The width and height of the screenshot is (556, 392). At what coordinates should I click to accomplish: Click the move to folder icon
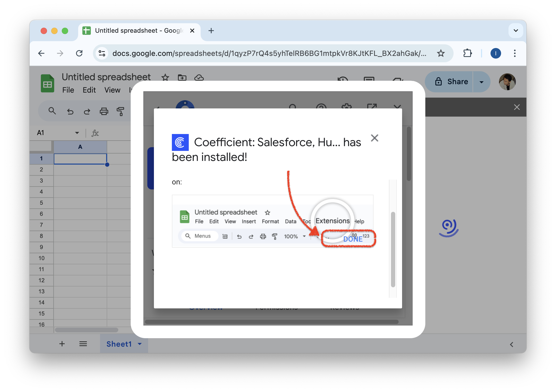182,78
